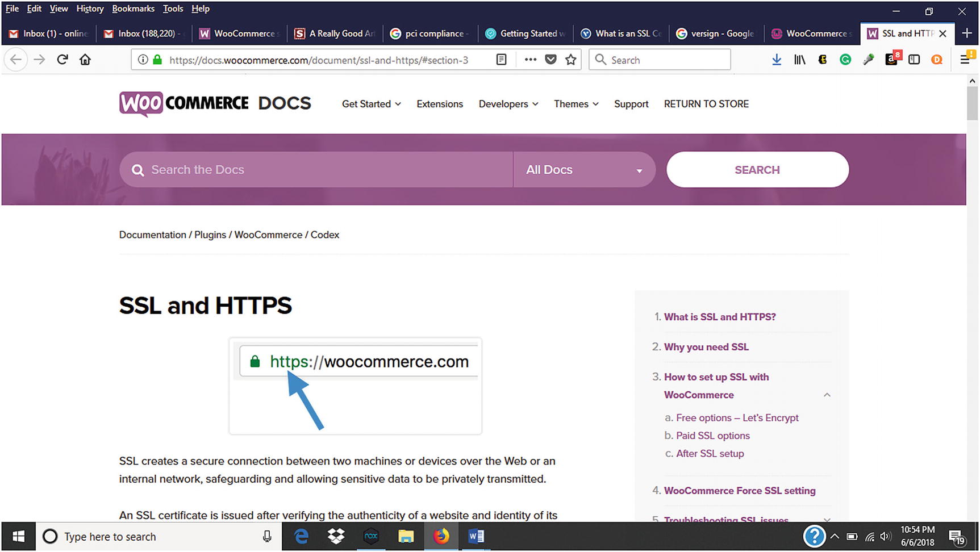Open the History menu
This screenshot has height=552, width=980.
(90, 9)
